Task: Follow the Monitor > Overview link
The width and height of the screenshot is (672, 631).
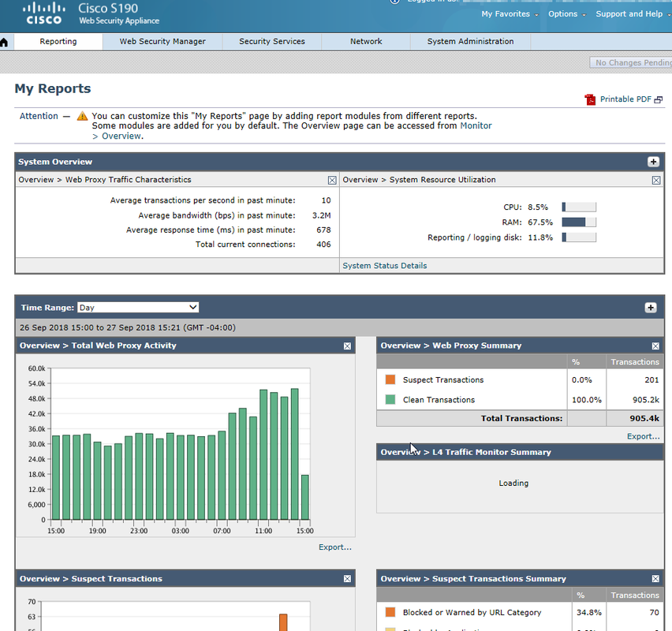Action: pyautogui.click(x=476, y=126)
